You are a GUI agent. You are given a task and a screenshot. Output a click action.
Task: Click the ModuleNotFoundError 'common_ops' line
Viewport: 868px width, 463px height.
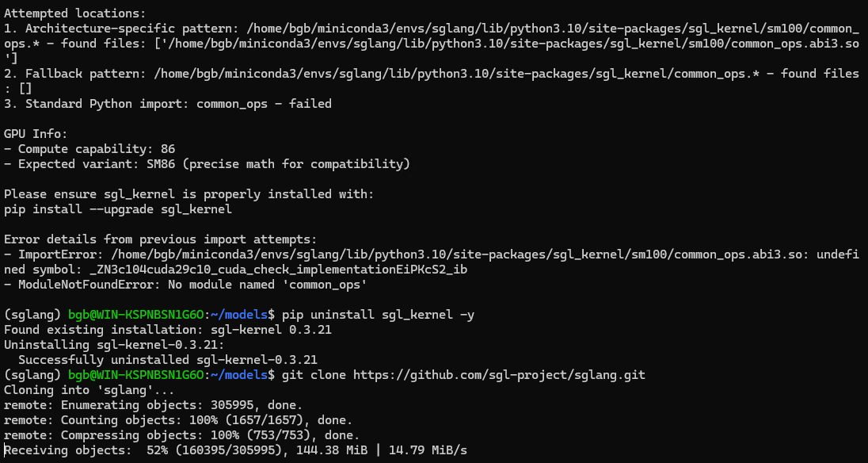pos(185,285)
